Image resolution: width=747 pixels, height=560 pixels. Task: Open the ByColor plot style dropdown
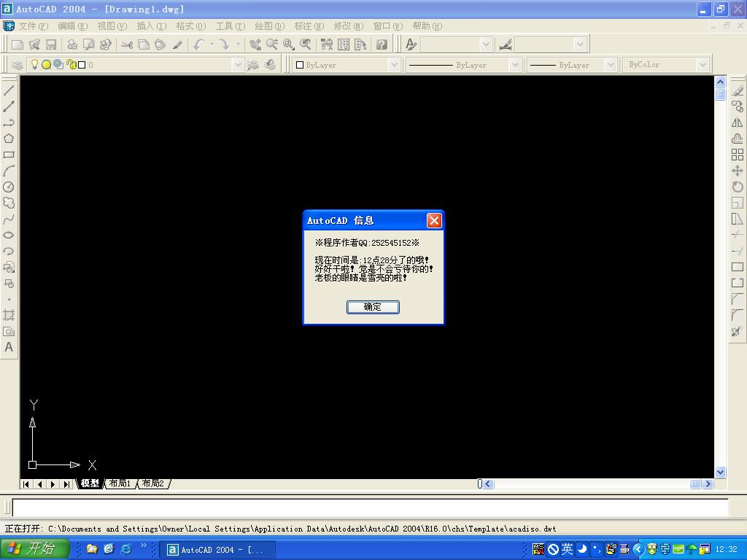(x=703, y=65)
